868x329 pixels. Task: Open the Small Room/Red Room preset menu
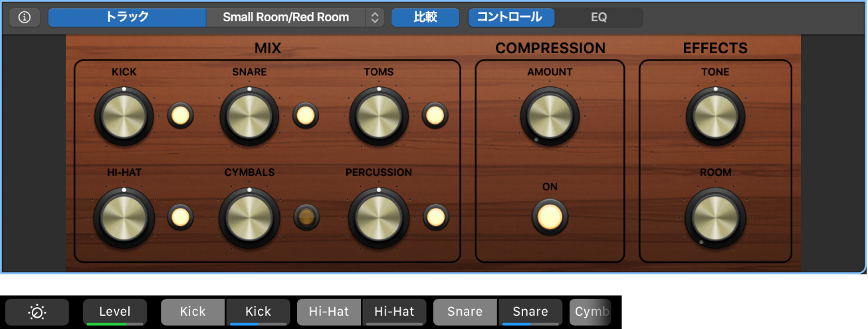pyautogui.click(x=286, y=17)
